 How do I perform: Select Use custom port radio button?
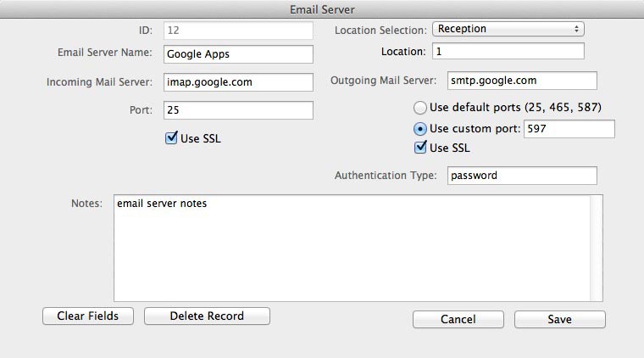[x=420, y=129]
